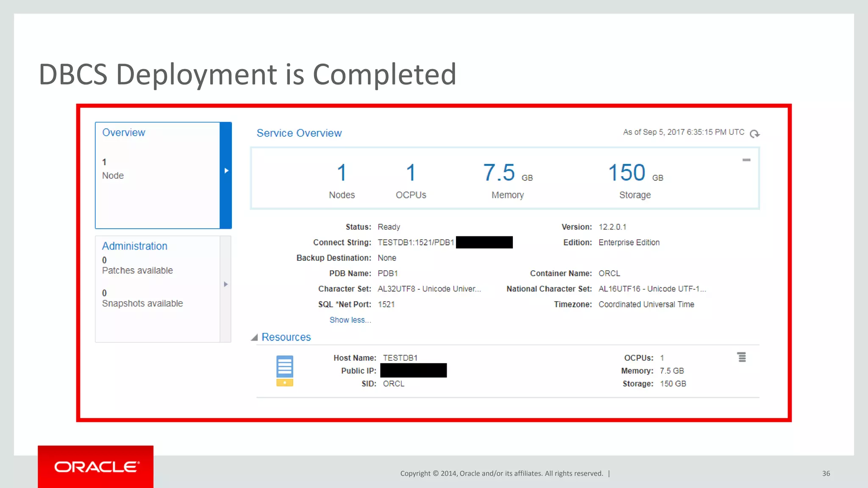The height and width of the screenshot is (488, 868).
Task: Click the TESTDB1 database node icon
Action: pyautogui.click(x=285, y=371)
